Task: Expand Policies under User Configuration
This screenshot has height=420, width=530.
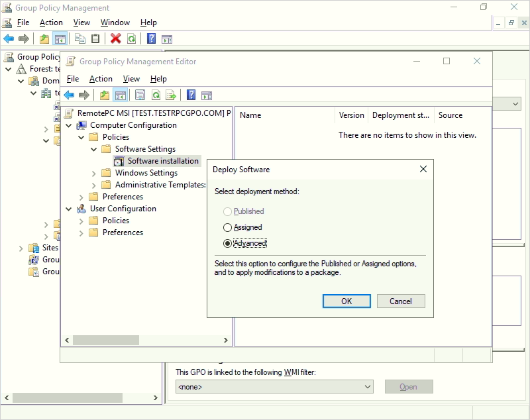Action: (81, 221)
